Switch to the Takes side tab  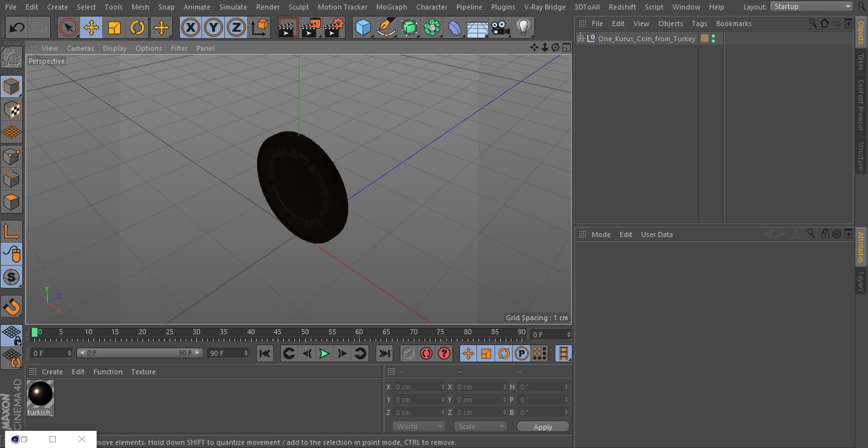861,62
